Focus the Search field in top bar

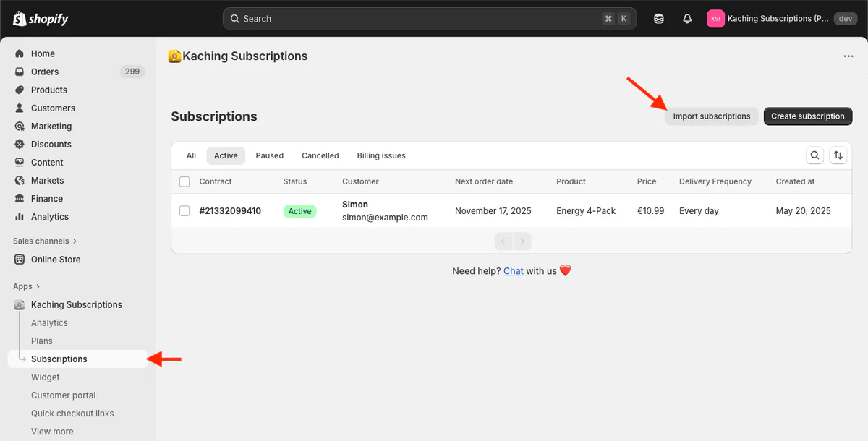[430, 19]
